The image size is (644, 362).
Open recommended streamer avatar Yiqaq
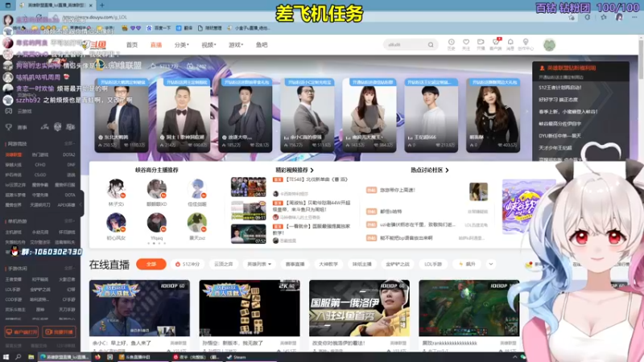coord(157,223)
